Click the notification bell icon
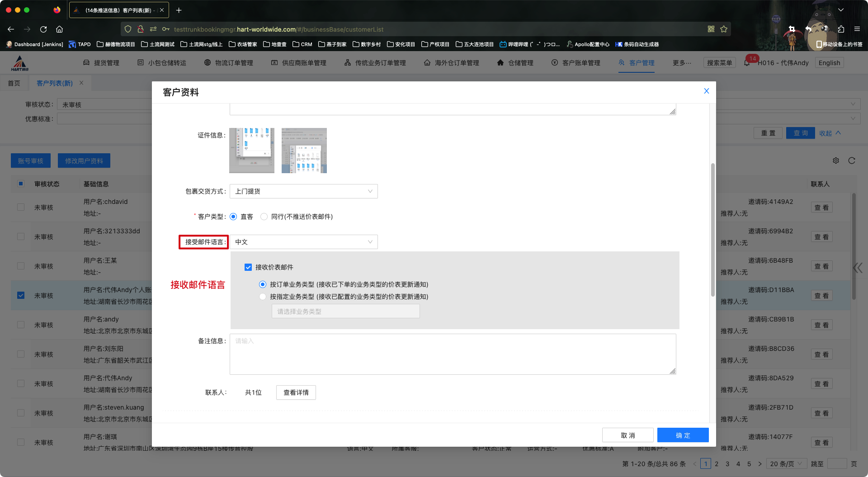The image size is (868, 477). pos(747,63)
